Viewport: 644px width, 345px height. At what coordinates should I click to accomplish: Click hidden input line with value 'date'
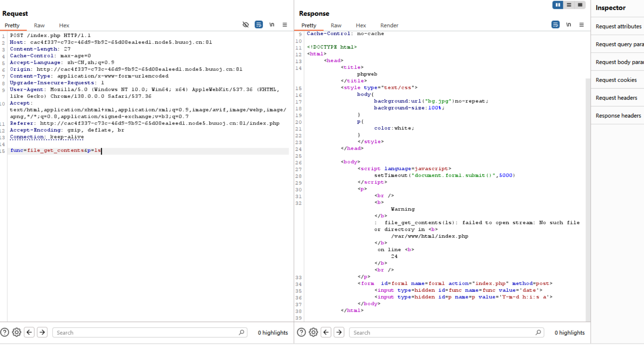458,290
